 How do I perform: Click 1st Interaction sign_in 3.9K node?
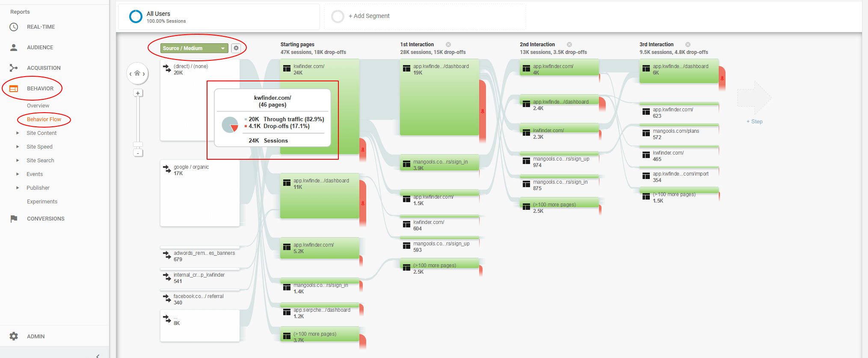439,163
